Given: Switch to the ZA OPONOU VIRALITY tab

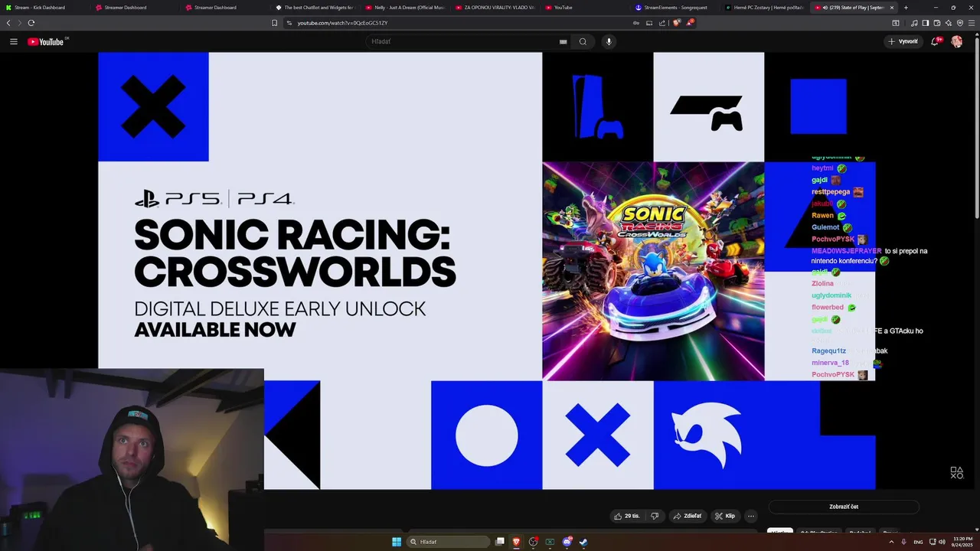Looking at the screenshot, I should pyautogui.click(x=495, y=8).
